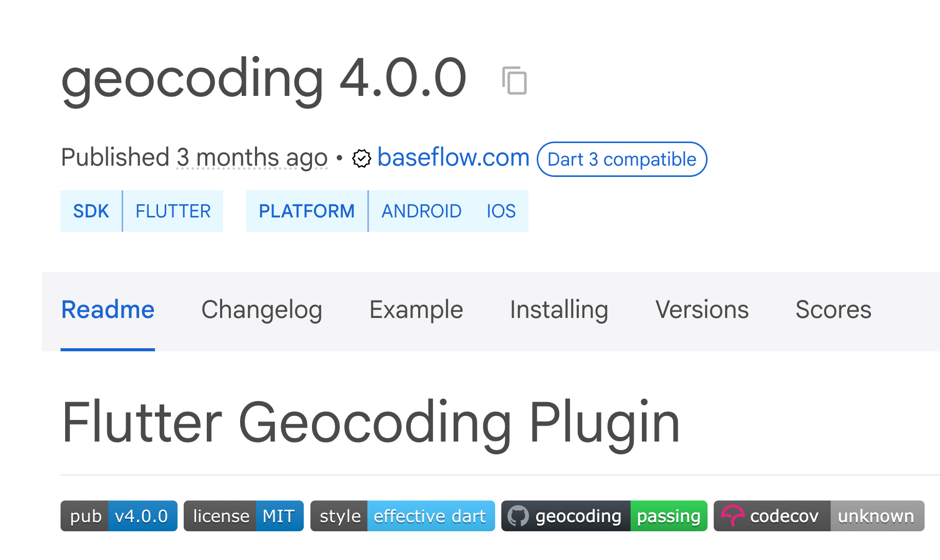
Task: Click the geocoding passing build badge
Action: 604,516
